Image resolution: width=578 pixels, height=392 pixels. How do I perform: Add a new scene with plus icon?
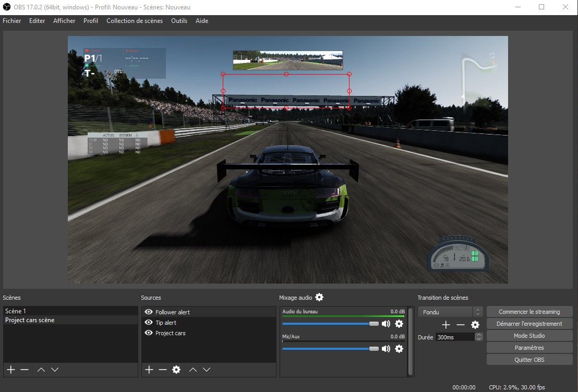tap(11, 370)
